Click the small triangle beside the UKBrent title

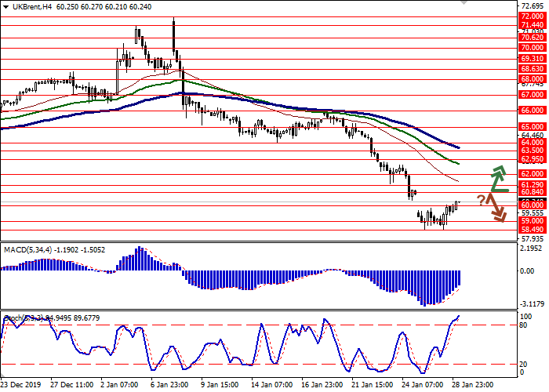click(x=4, y=6)
